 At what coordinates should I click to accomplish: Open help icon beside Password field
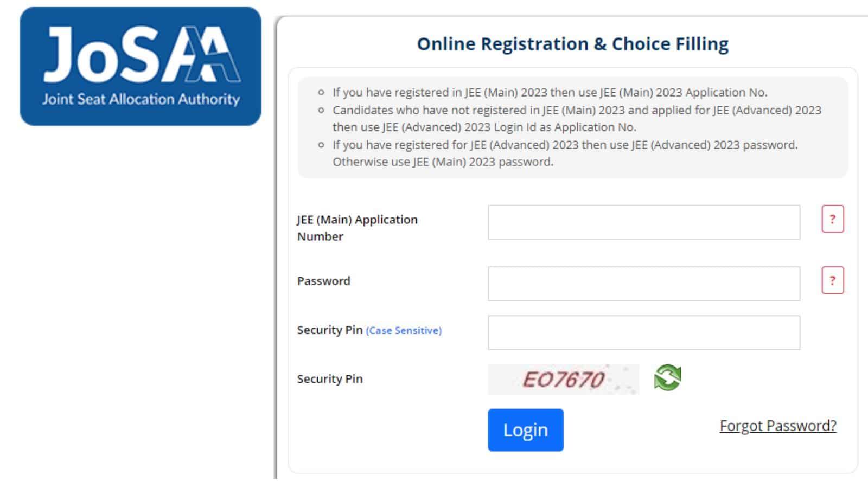tap(832, 280)
